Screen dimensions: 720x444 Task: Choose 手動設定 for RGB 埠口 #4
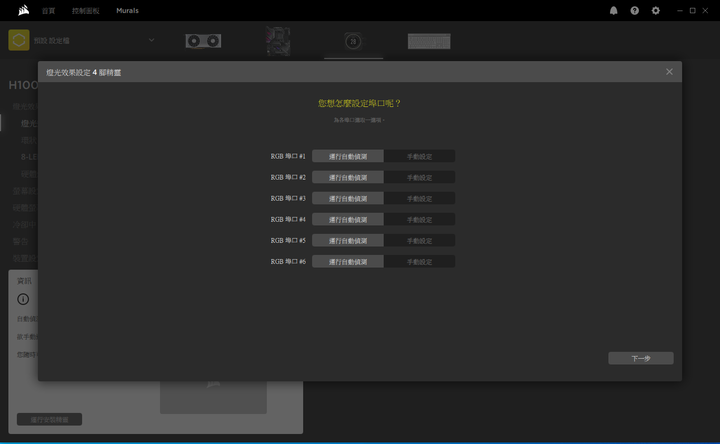419,219
